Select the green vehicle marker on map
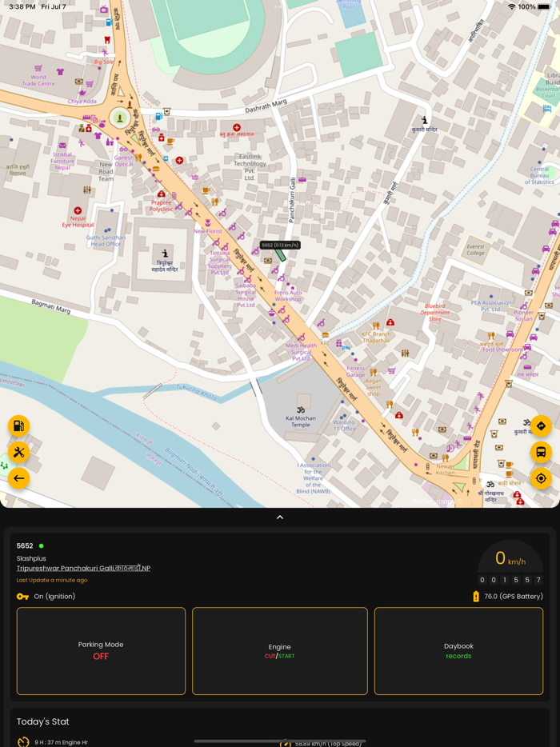The height and width of the screenshot is (747, 560). click(280, 254)
